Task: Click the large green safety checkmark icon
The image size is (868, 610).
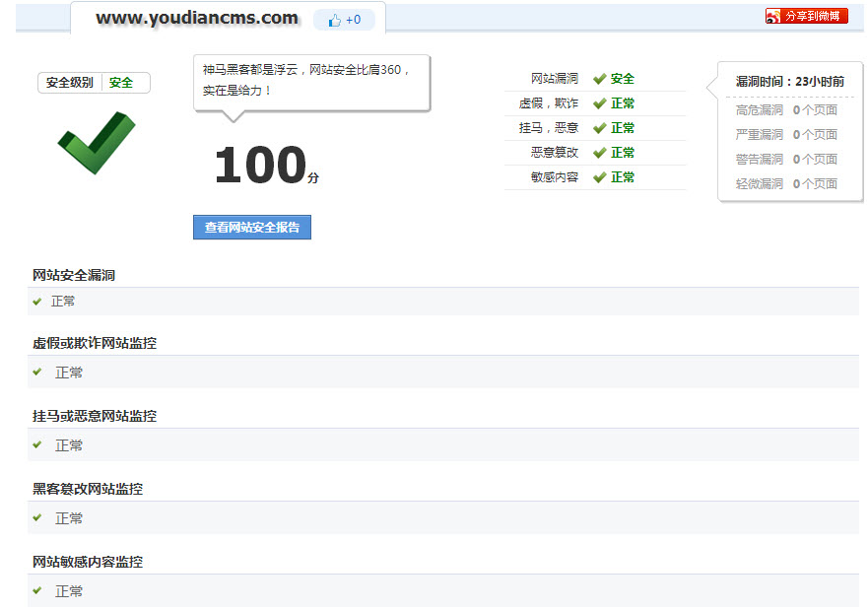Action: pyautogui.click(x=96, y=142)
